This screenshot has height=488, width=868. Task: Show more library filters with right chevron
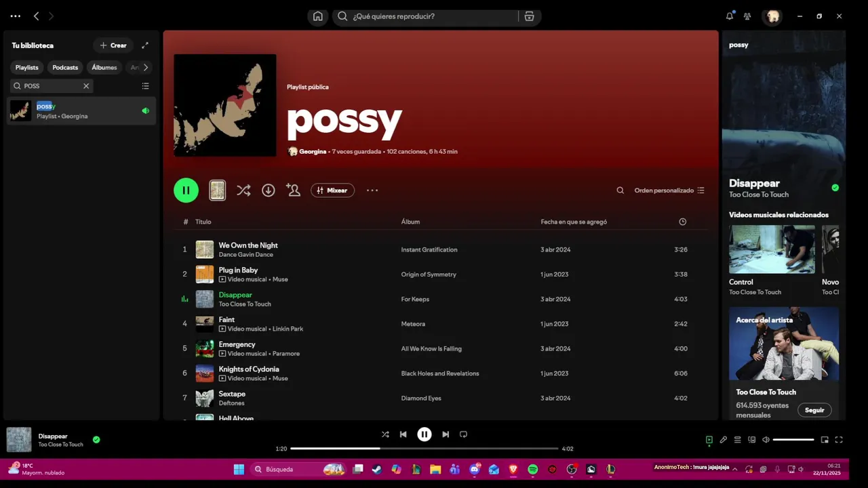(x=145, y=67)
